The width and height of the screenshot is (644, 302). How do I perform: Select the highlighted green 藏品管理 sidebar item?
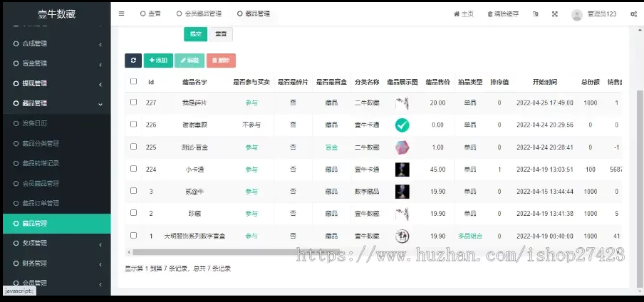[57, 224]
